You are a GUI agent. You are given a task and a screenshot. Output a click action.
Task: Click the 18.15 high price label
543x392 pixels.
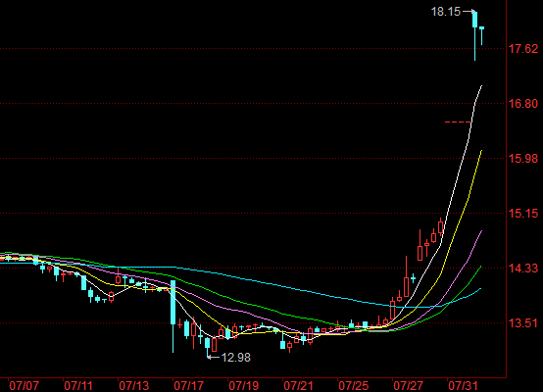446,12
